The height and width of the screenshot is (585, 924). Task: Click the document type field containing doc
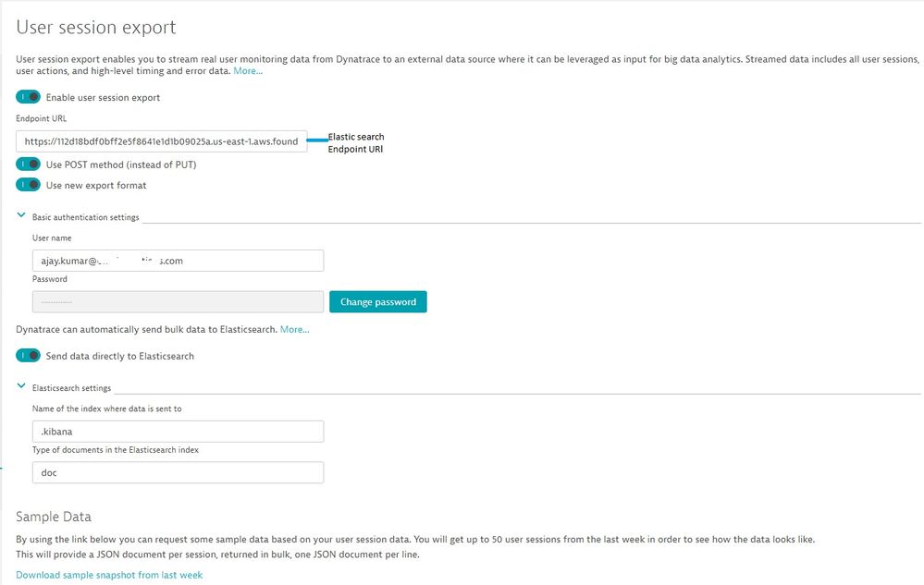click(177, 472)
